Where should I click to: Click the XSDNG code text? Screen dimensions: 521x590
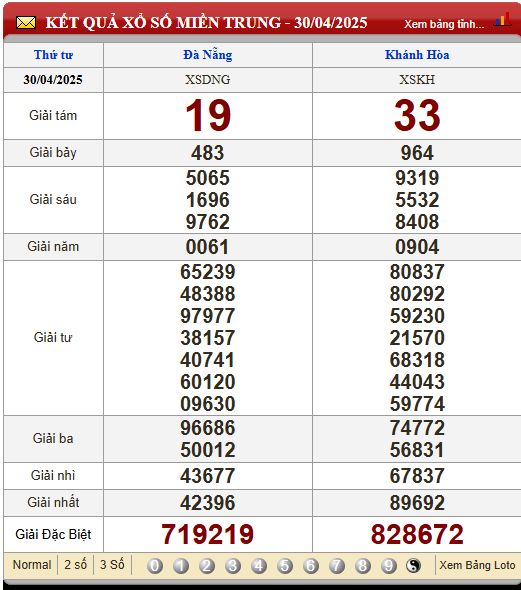208,80
